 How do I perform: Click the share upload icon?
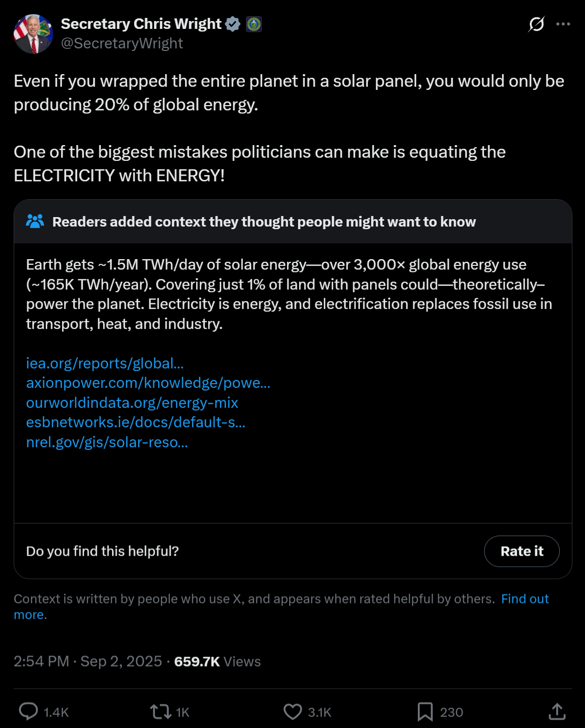point(557,712)
